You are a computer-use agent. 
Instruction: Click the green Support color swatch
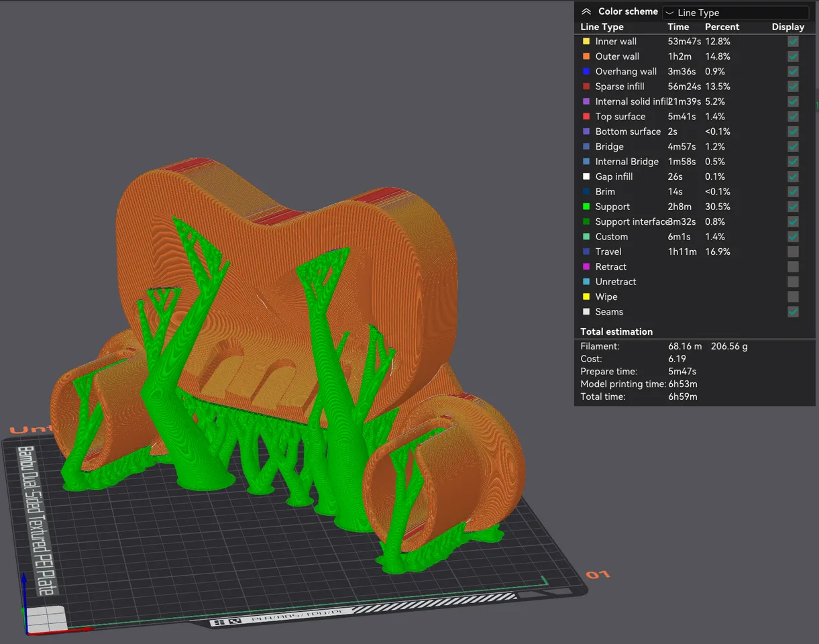coord(584,207)
